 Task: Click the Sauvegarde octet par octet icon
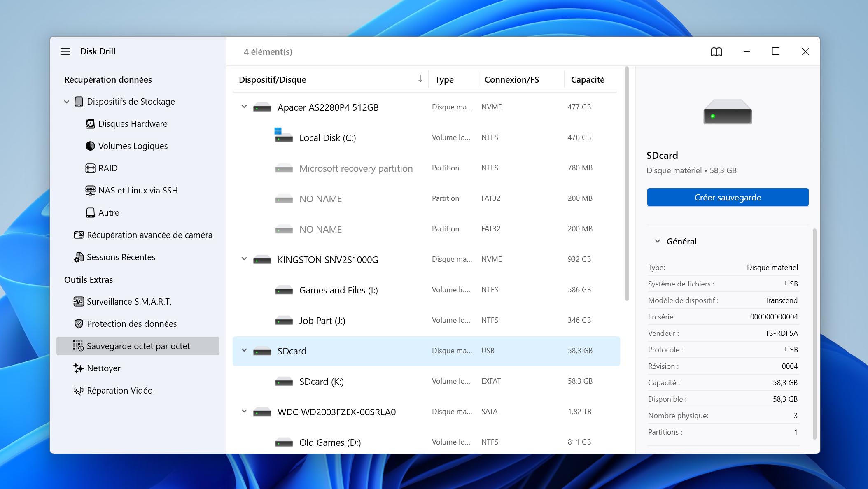tap(79, 346)
